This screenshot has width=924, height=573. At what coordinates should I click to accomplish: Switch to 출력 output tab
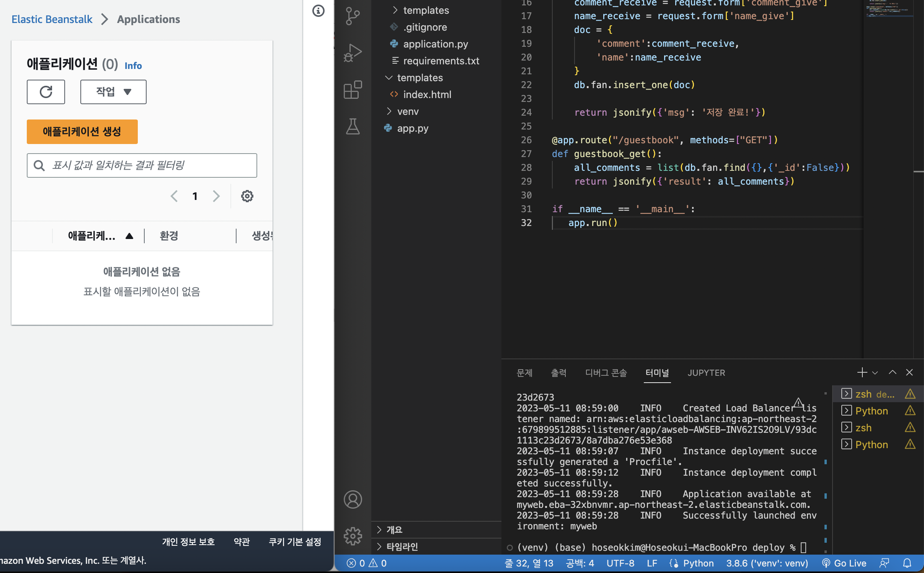pos(558,373)
